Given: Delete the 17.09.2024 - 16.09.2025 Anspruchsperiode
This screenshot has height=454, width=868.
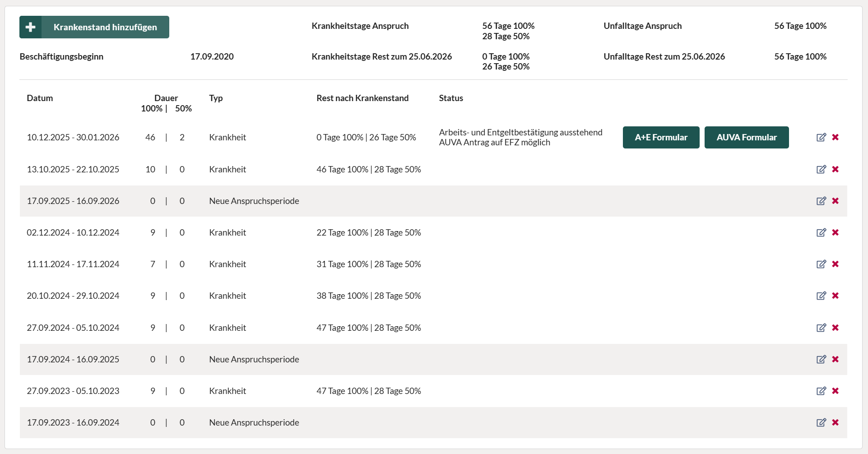Looking at the screenshot, I should (836, 359).
